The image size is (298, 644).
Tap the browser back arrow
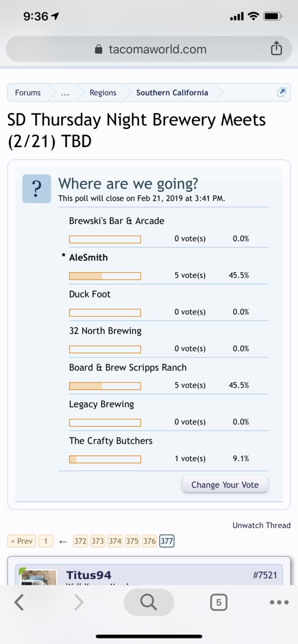19,602
